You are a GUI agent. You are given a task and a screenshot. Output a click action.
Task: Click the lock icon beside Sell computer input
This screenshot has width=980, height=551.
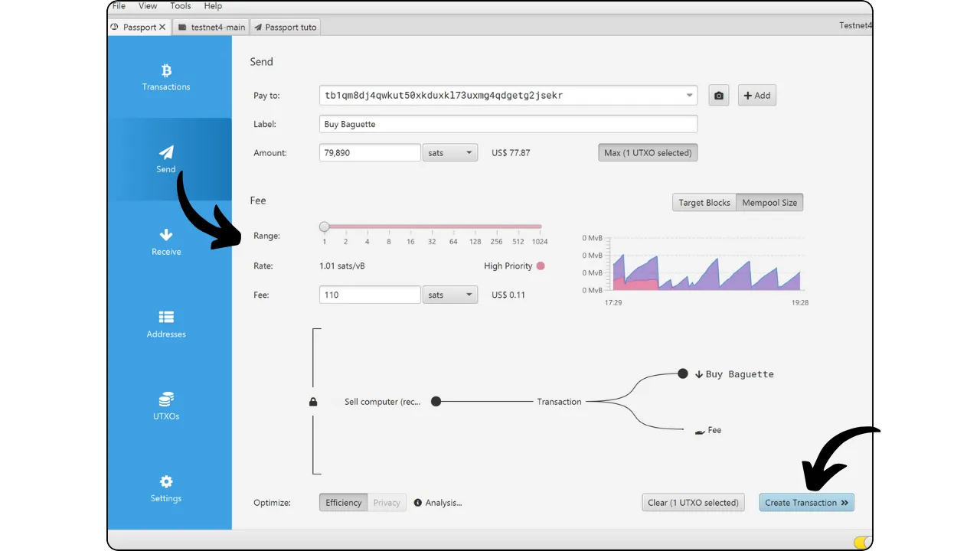point(313,402)
